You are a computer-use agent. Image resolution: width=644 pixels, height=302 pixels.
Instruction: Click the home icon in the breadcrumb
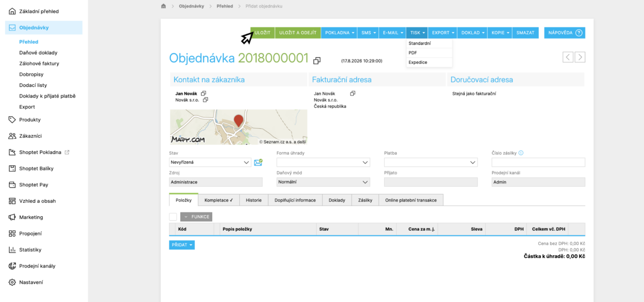(163, 6)
